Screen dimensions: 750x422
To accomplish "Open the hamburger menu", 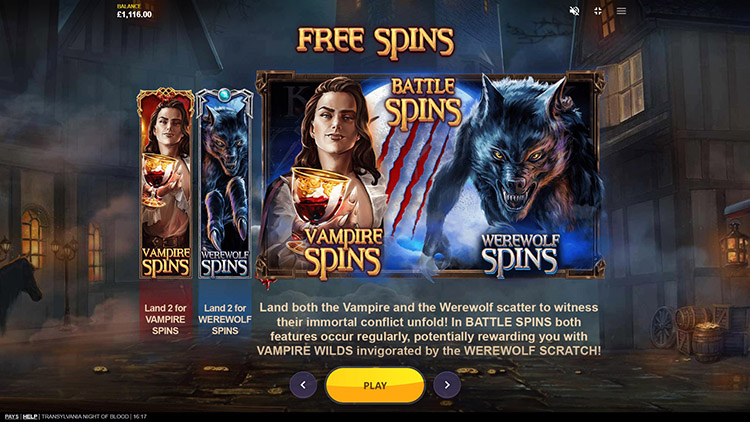I will pos(621,11).
